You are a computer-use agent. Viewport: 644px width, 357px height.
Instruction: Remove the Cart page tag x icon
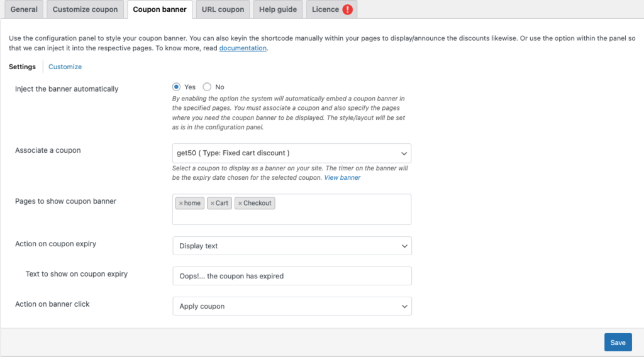(x=213, y=204)
